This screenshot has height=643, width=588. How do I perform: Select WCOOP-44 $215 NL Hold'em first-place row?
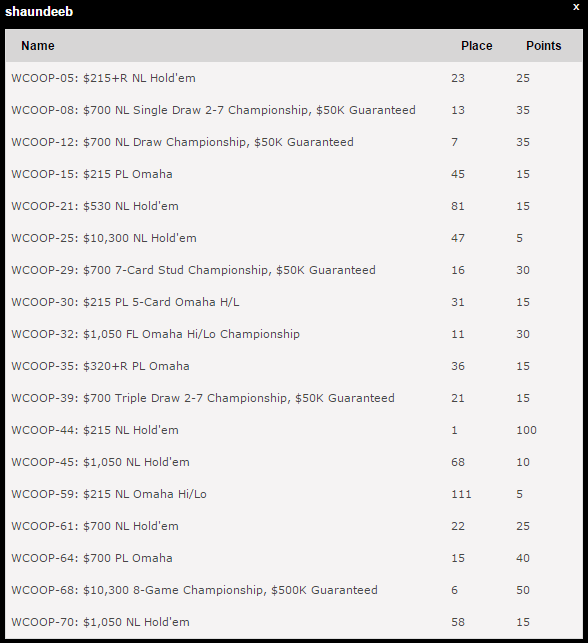(294, 430)
